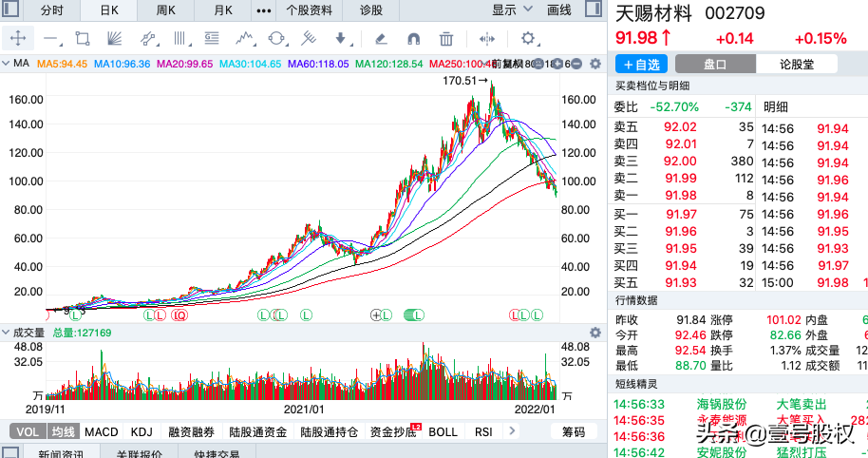This screenshot has height=458, width=868.
Task: Select the 论股堂 tab
Action: point(797,65)
